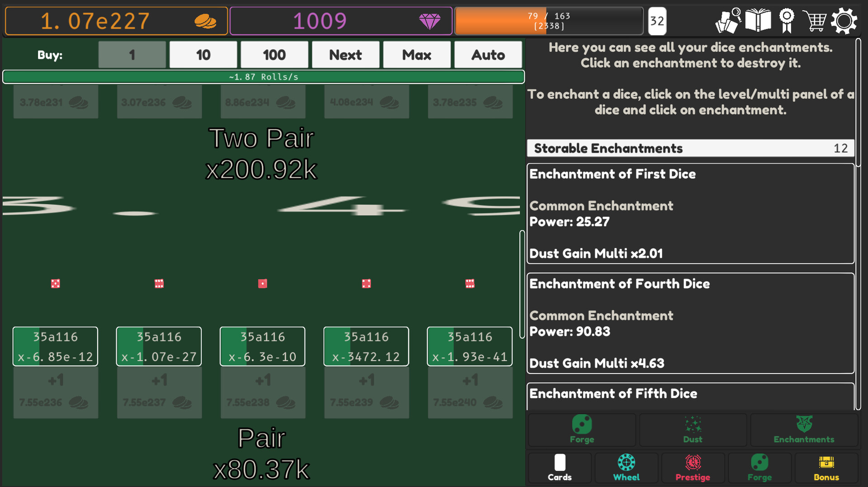The image size is (868, 487).
Task: Enable the Auto buy mode
Action: (x=488, y=55)
